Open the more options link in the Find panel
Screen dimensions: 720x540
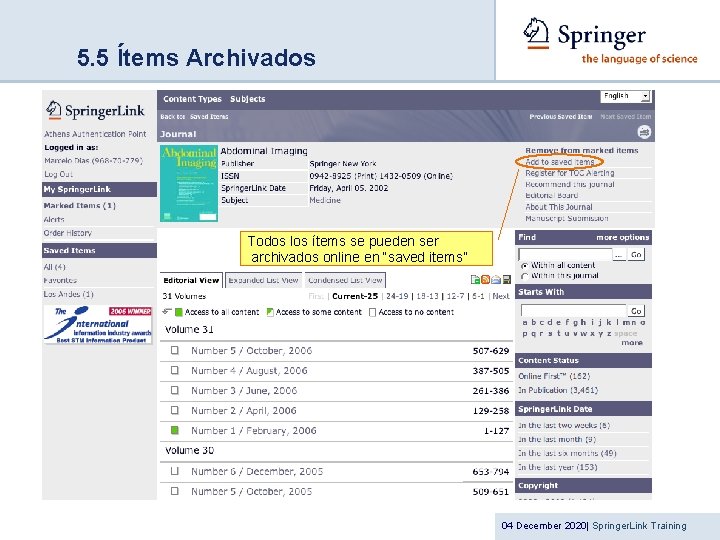click(x=623, y=237)
